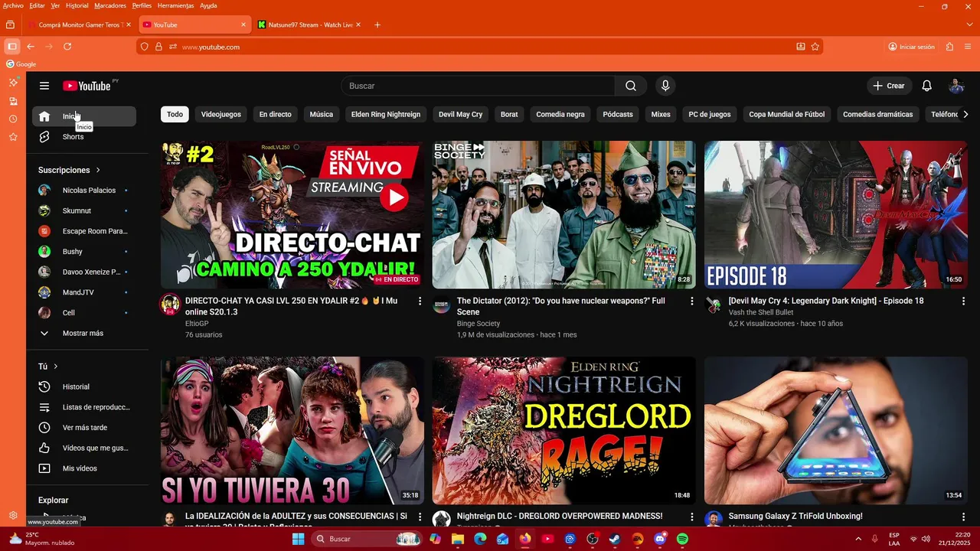Screen dimensions: 980x551
Task: Open Spotify from the Windows taskbar
Action: [x=682, y=539]
